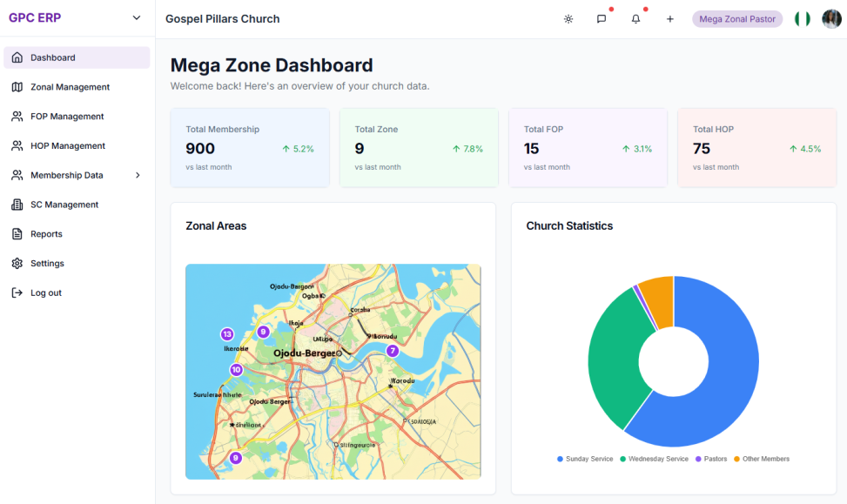Go to Zonal Management
847x504 pixels.
tap(70, 87)
